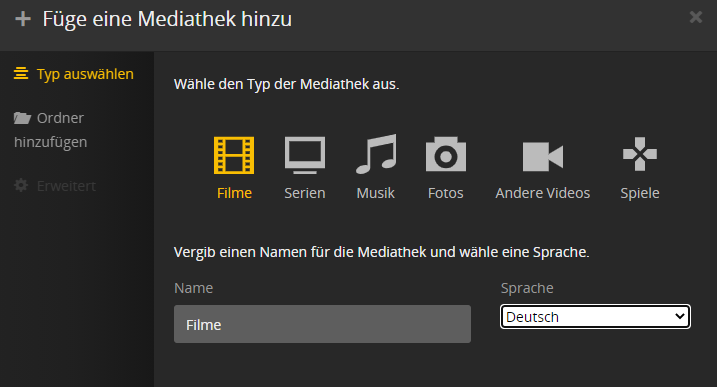Focus the Name field containing Filme
The image size is (717, 387).
(322, 324)
